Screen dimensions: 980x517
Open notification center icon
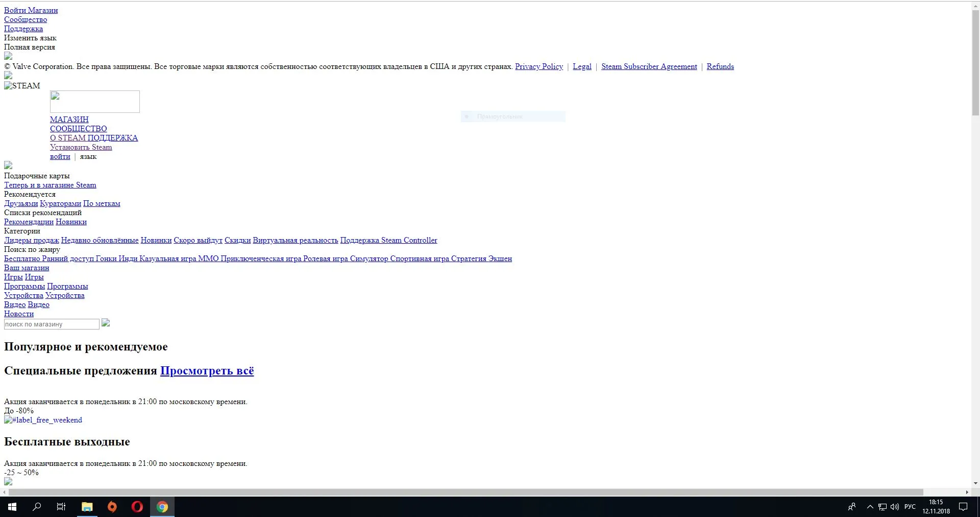pos(963,507)
